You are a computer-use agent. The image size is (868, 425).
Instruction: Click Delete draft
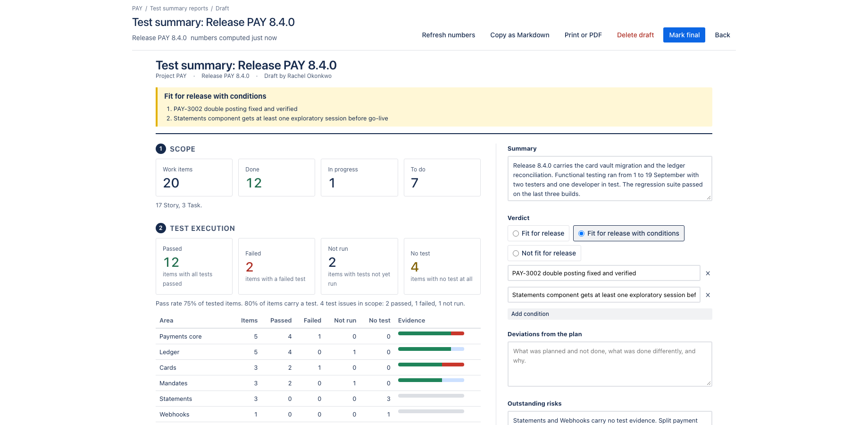(x=635, y=35)
